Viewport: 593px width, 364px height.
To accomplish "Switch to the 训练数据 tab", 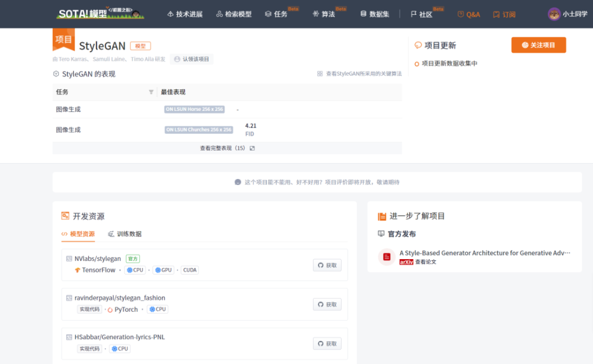I will [125, 234].
